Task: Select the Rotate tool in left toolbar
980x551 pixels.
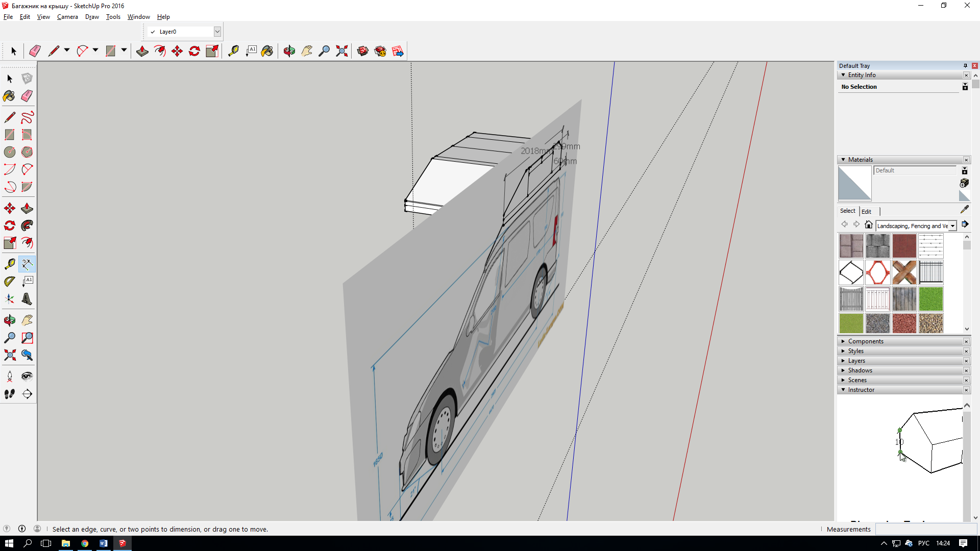Action: (10, 226)
